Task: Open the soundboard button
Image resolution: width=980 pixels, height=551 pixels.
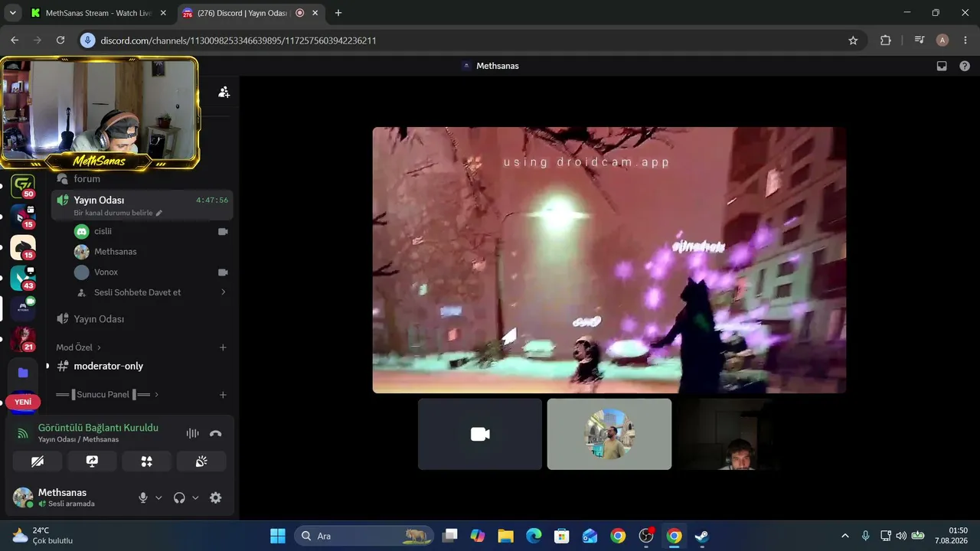Action: tap(201, 461)
